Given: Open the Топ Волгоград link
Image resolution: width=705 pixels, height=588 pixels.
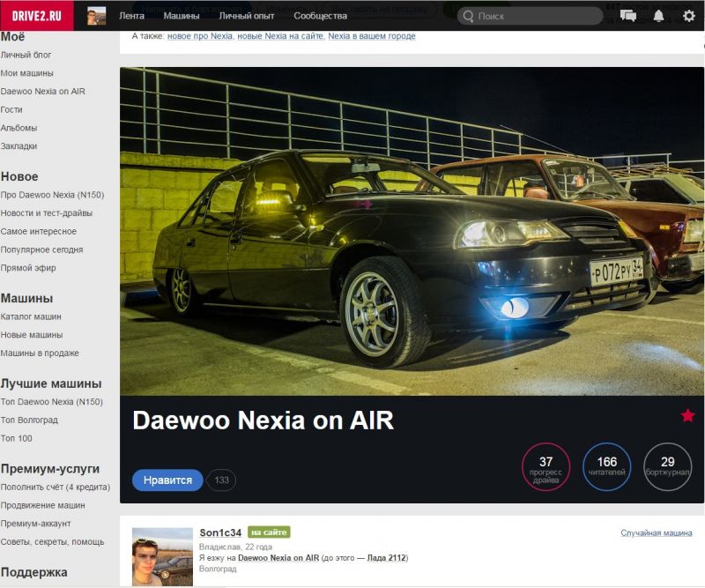Looking at the screenshot, I should click(29, 421).
